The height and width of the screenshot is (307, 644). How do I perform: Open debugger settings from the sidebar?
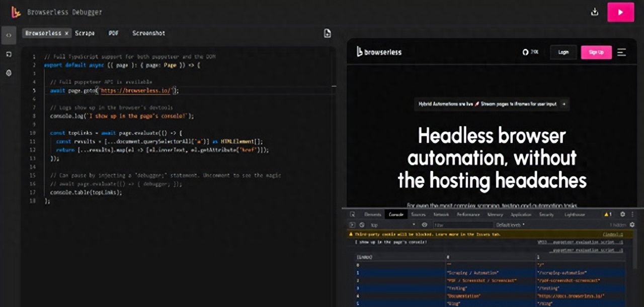(8, 72)
